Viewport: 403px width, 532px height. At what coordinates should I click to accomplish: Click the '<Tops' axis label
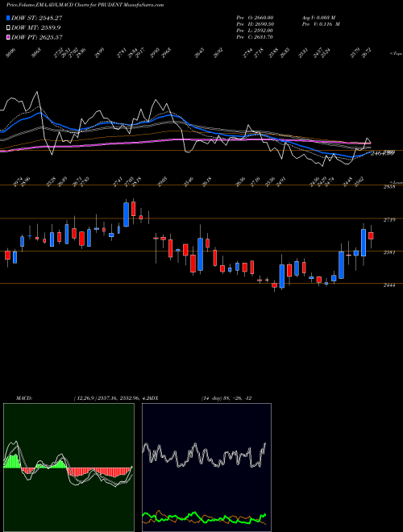click(x=397, y=53)
